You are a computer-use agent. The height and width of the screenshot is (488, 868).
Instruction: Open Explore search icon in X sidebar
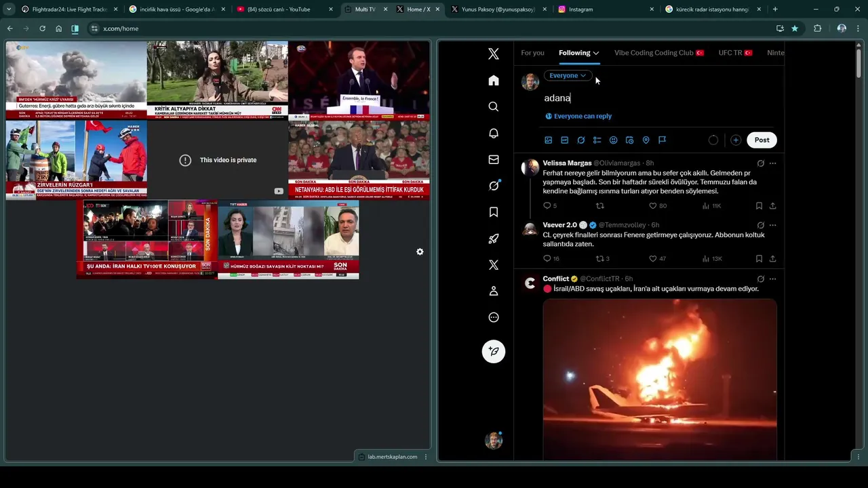494,107
